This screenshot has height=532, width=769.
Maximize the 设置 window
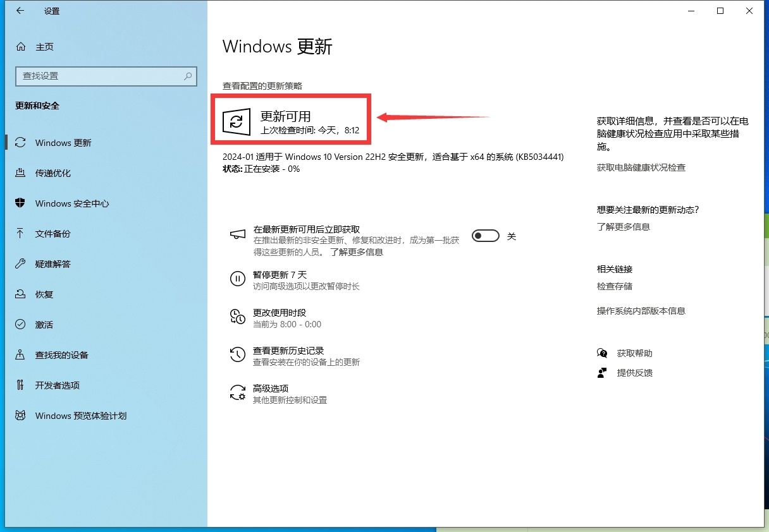click(720, 11)
